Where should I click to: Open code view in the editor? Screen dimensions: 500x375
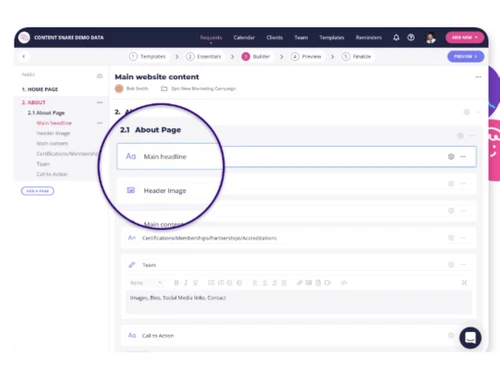click(344, 283)
